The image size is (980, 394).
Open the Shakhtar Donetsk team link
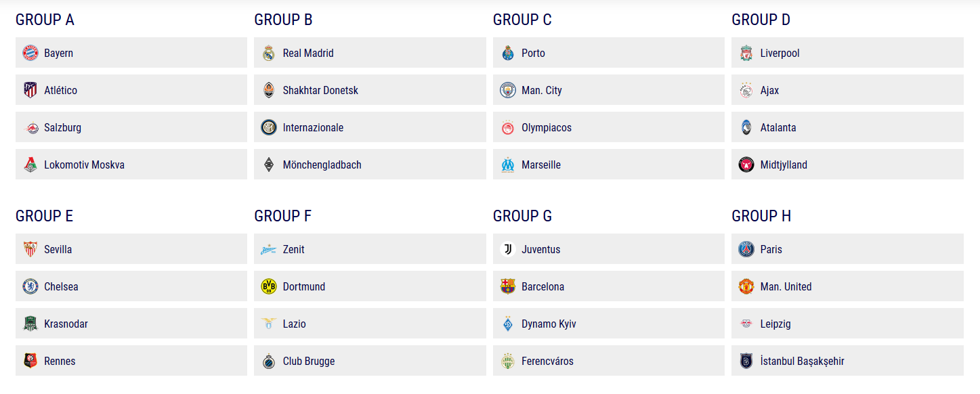(x=370, y=90)
